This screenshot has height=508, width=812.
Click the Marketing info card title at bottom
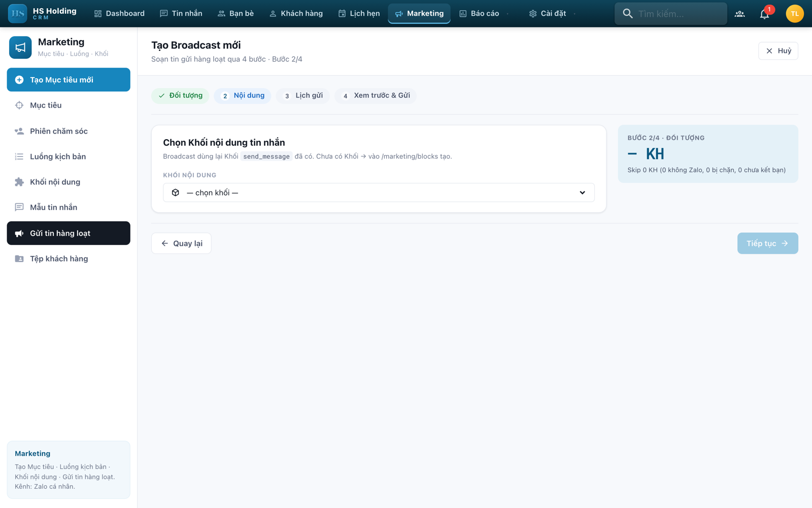[x=32, y=454]
